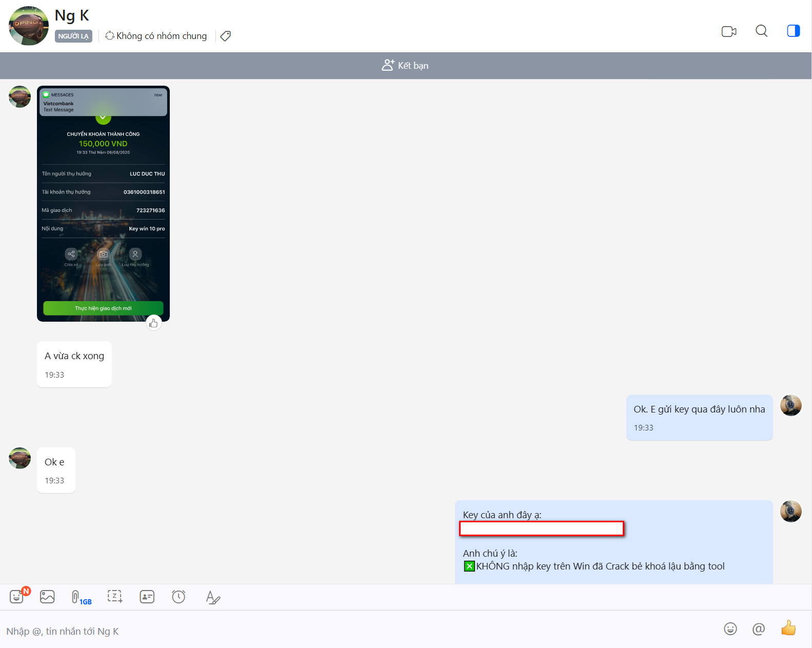This screenshot has height=648, width=812.
Task: Click sender avatar next to 'Ok e' message
Action: (x=20, y=458)
